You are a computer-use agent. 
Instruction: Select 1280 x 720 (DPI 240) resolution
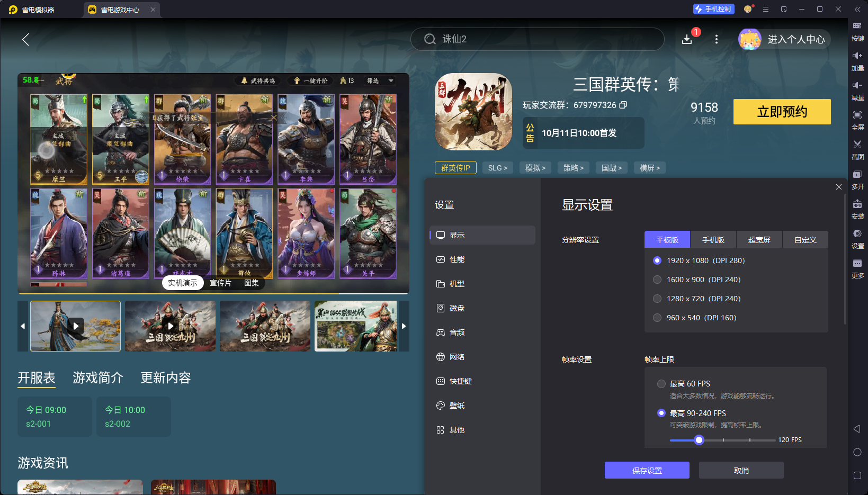point(657,299)
